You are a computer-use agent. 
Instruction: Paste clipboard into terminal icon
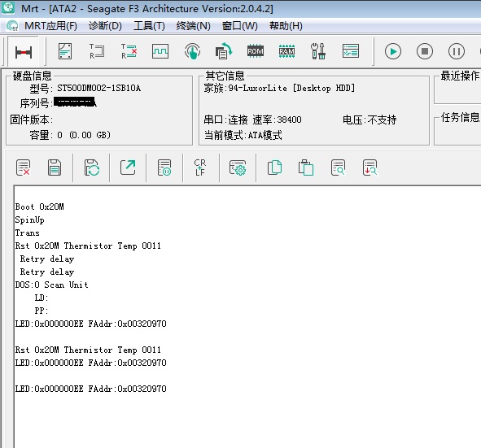coord(306,167)
